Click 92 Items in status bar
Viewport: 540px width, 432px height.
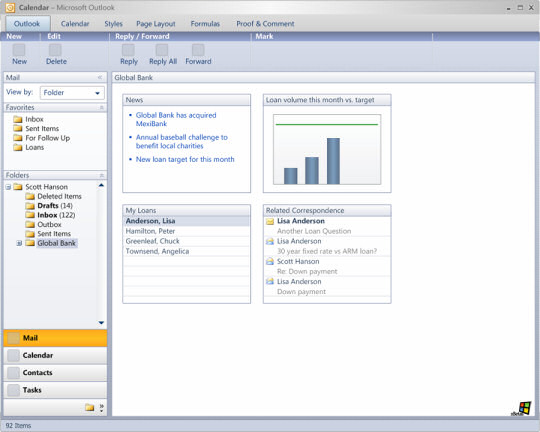18,426
